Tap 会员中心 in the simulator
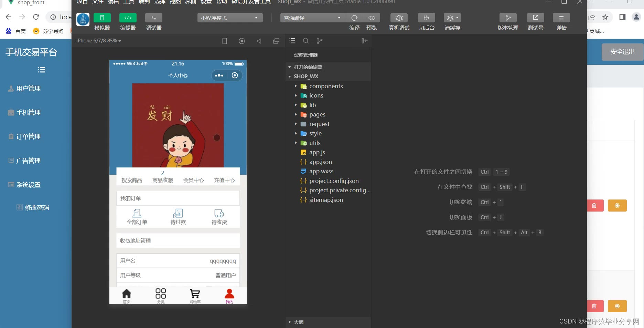644x328 pixels. 193,180
